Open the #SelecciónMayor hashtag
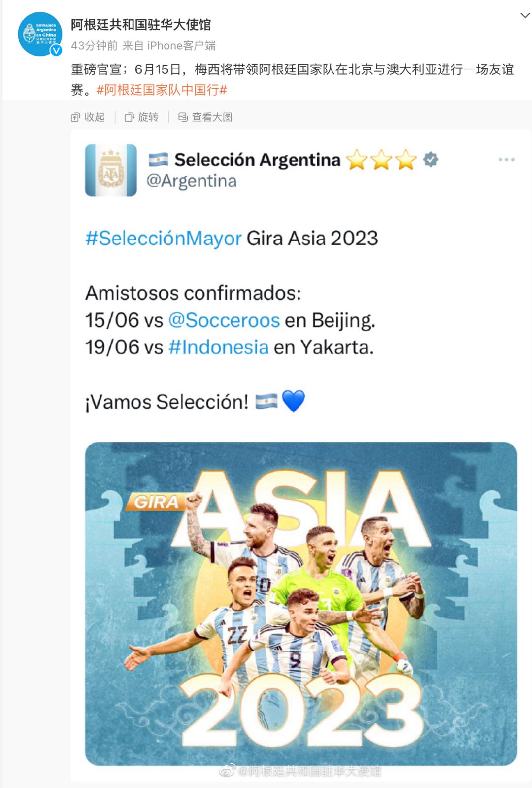 click(x=164, y=239)
